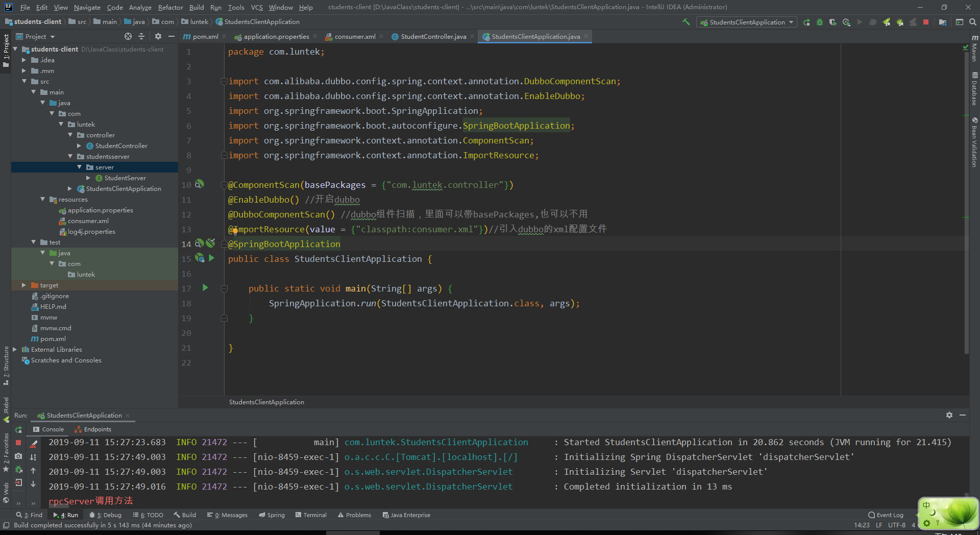
Task: Minimize the Run tool window
Action: click(963, 415)
